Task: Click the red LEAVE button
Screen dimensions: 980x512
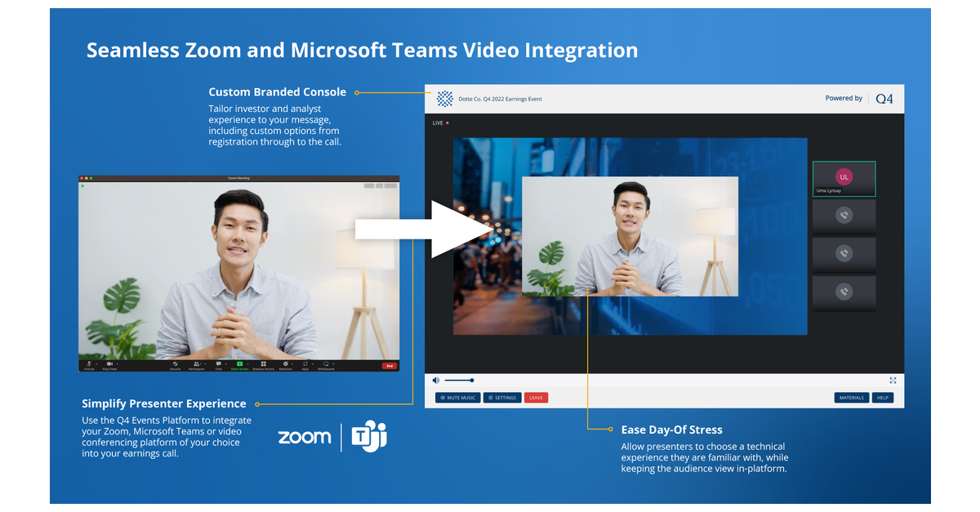Action: pos(536,398)
